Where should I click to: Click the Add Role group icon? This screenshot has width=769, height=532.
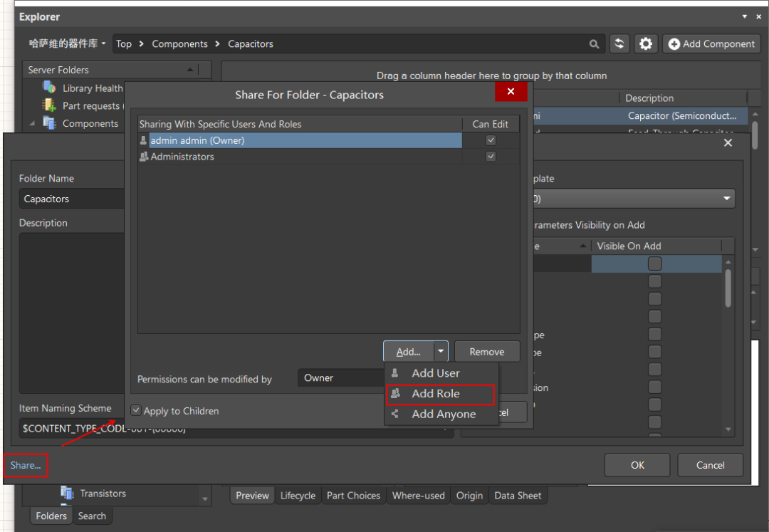click(x=395, y=393)
